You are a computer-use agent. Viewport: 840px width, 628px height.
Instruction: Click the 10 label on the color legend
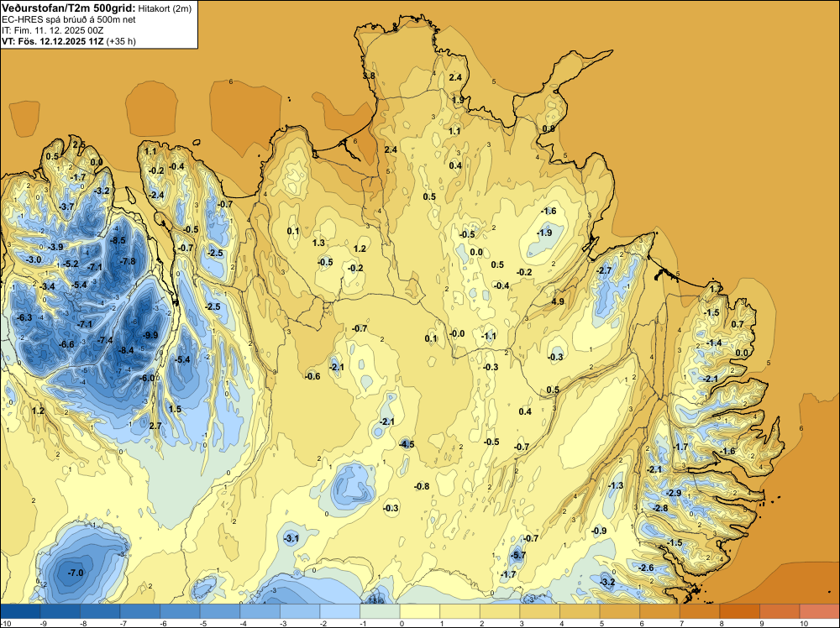tap(804, 623)
